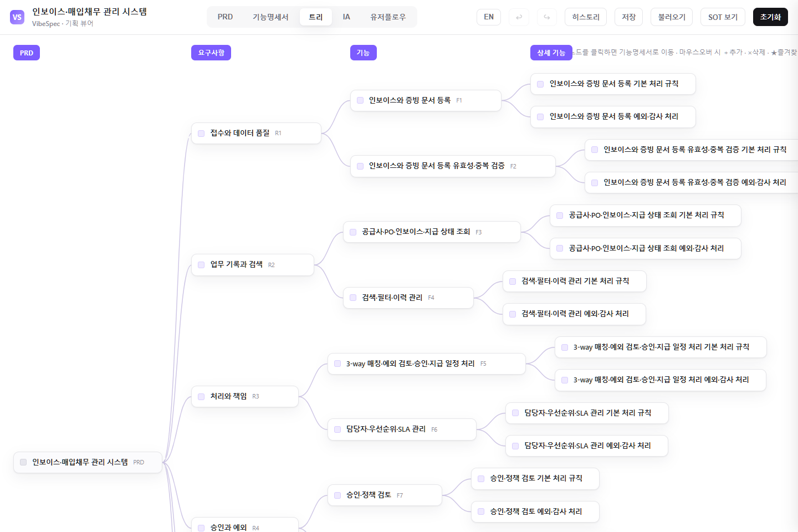Click the 상세 기능 column header badge
Viewport: 798px width, 532px height.
(551, 53)
